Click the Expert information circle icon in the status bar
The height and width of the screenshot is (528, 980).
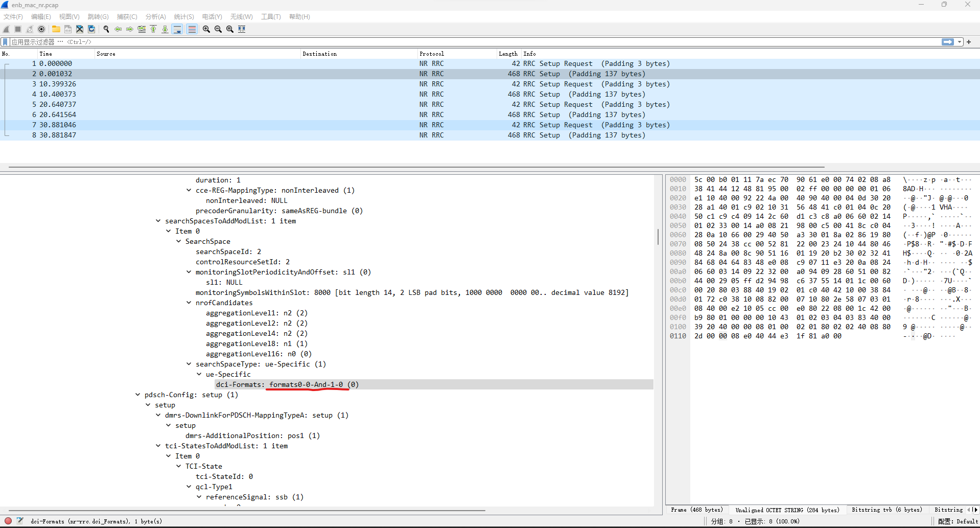pos(8,521)
